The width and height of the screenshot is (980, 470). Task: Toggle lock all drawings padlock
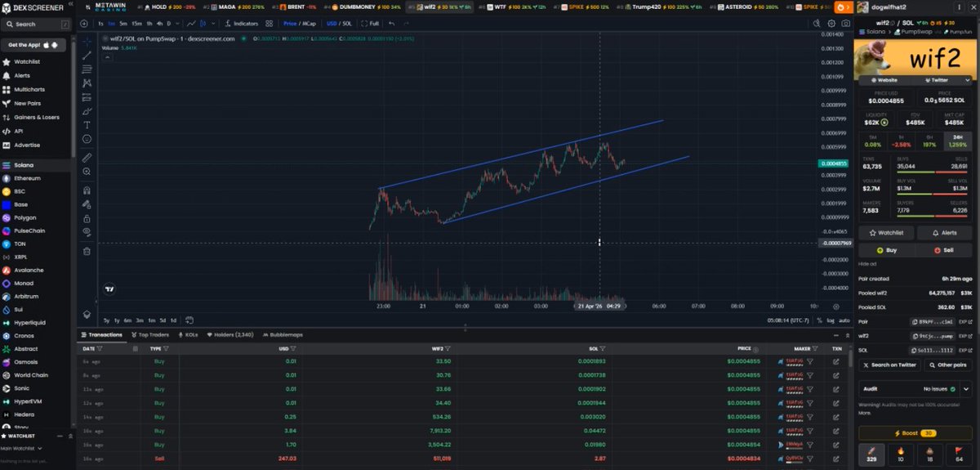tap(87, 218)
